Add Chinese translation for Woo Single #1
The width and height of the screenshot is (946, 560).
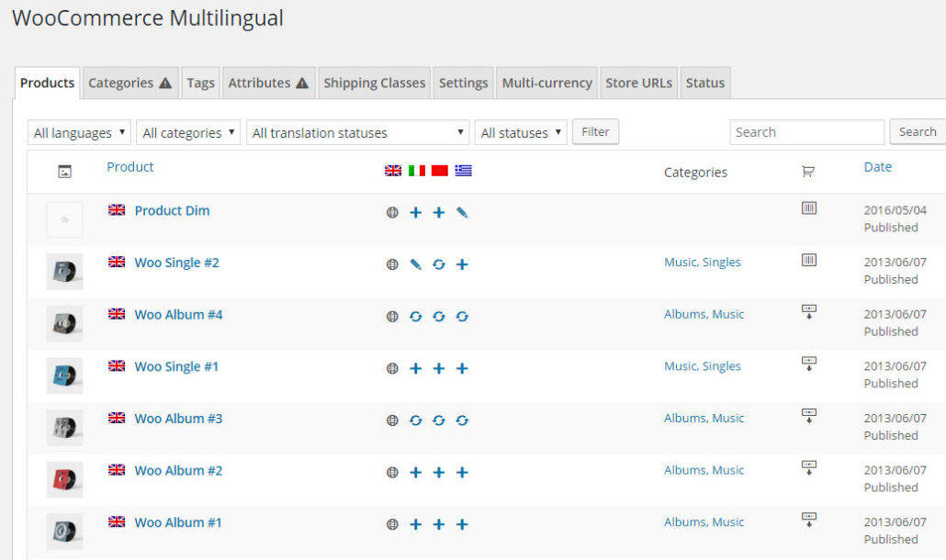[x=439, y=368]
